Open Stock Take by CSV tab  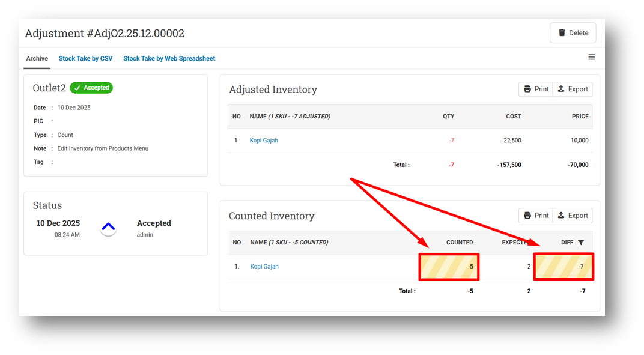pos(85,58)
